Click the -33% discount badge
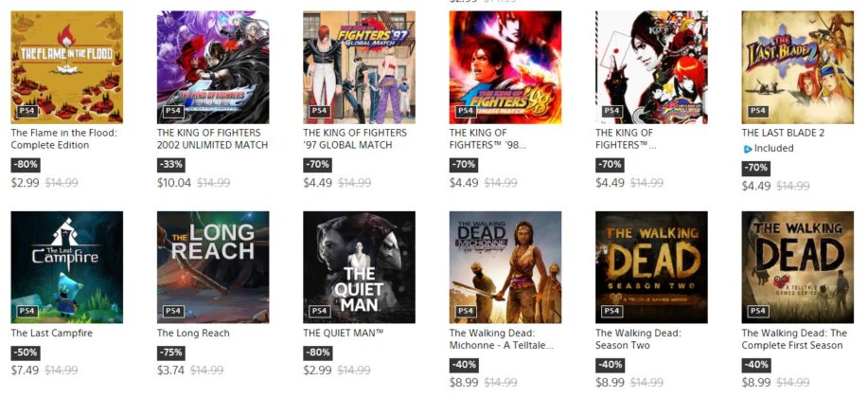 coord(171,165)
